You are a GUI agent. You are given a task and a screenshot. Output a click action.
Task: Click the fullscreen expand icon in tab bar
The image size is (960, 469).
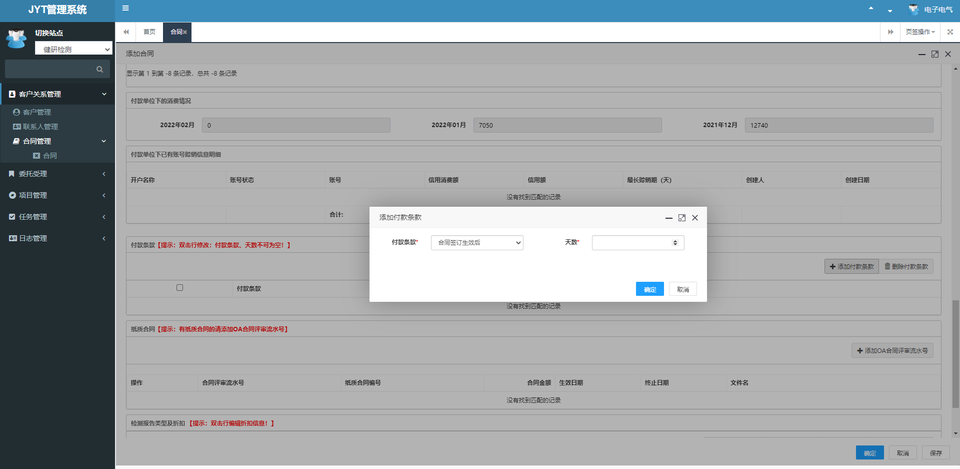coord(949,32)
